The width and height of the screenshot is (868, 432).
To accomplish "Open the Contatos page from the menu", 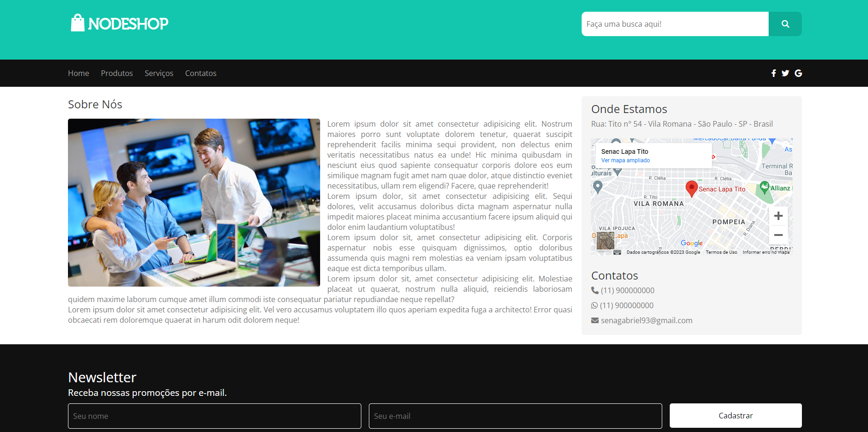I will (201, 73).
